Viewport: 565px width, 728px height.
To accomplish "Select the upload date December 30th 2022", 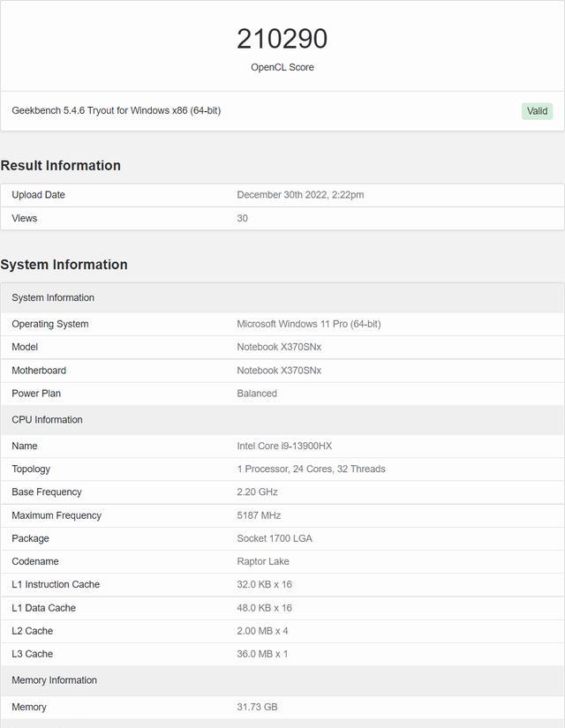I will [x=300, y=194].
